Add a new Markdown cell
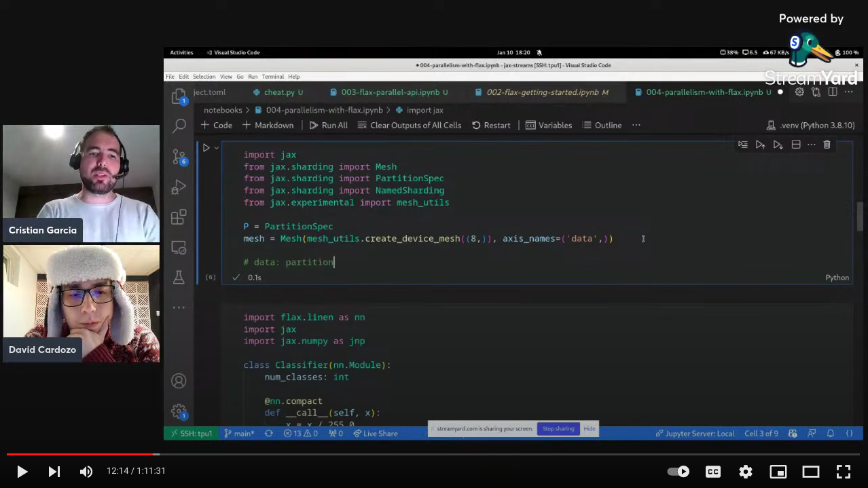The width and height of the screenshot is (868, 488). pos(268,125)
